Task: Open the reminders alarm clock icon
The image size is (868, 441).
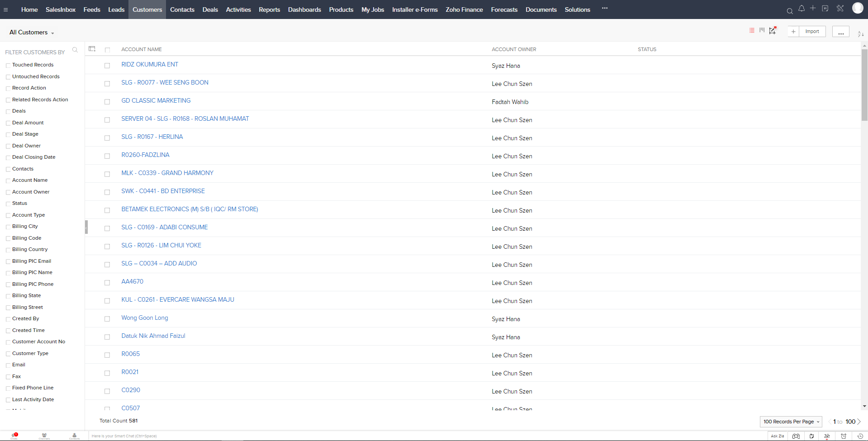Action: click(x=844, y=436)
